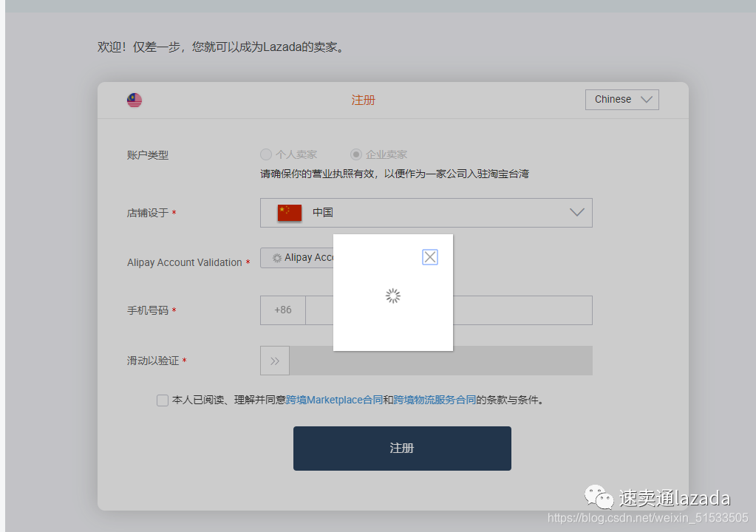This screenshot has width=756, height=532.
Task: Open the Chinese language dropdown
Action: pyautogui.click(x=622, y=99)
